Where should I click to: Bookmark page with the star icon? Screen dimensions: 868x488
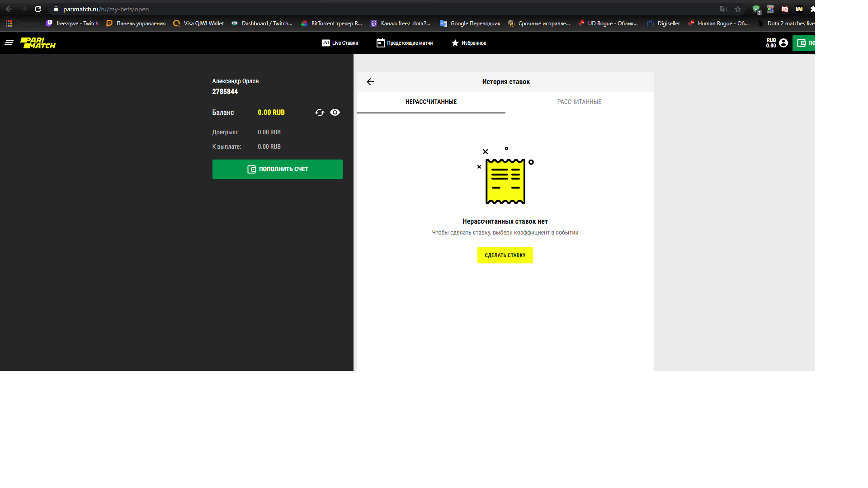(738, 9)
